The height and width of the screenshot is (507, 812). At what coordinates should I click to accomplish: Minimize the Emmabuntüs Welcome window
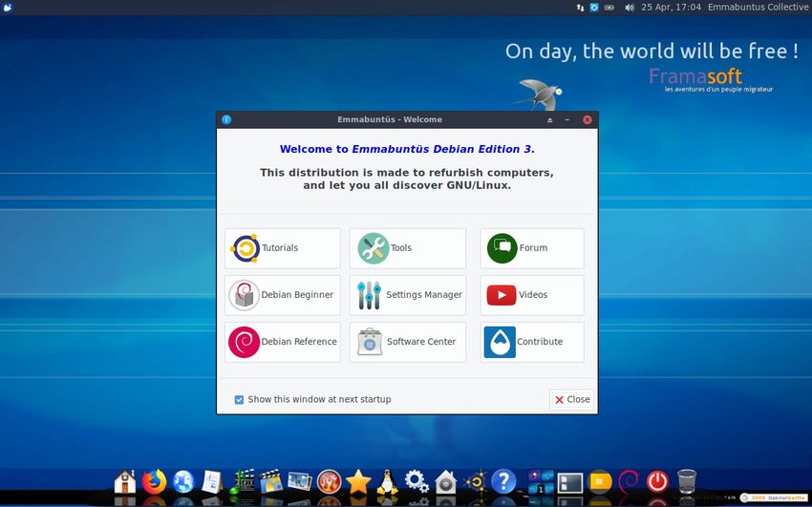(x=567, y=119)
